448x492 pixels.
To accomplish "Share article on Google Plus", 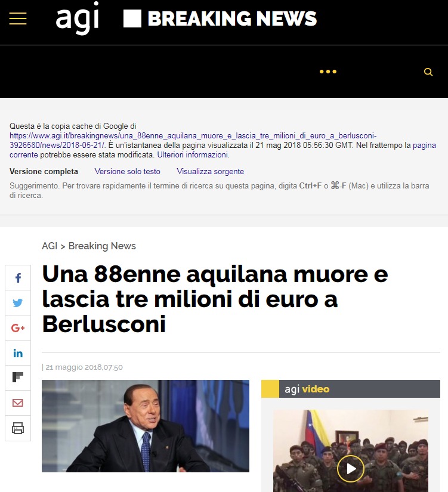I will click(x=18, y=328).
